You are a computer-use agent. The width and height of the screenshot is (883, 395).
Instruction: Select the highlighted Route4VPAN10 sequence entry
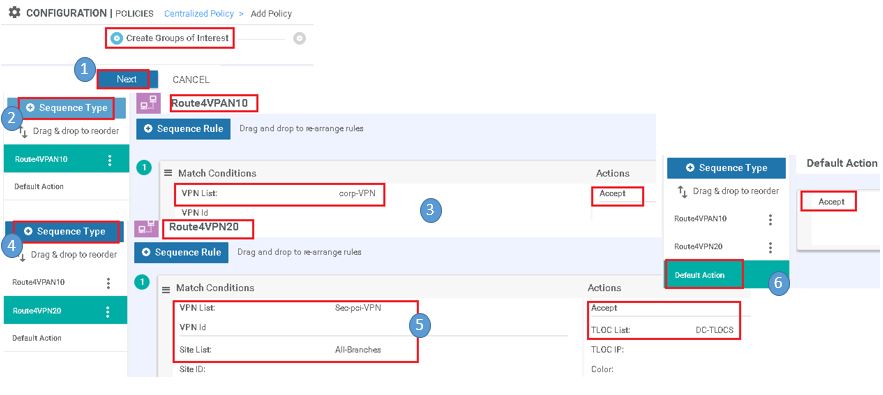pos(66,159)
